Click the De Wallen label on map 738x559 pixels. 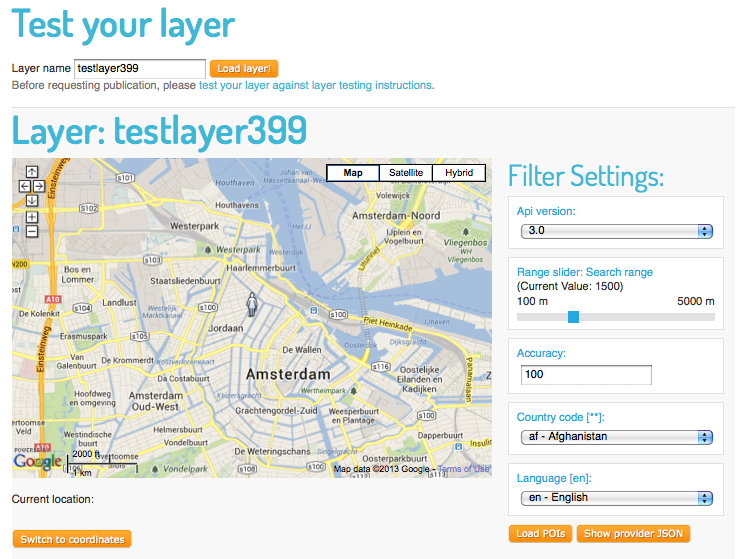(x=302, y=350)
